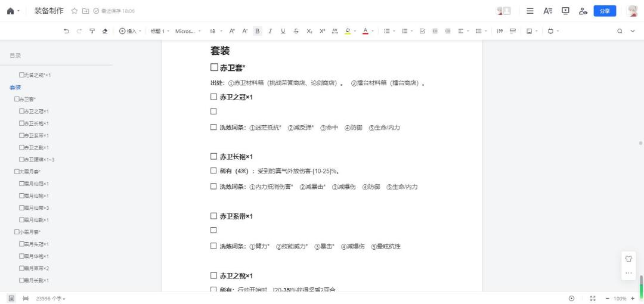Check the 赤卫系带×1 checkbox
The image size is (644, 304).
[213, 216]
